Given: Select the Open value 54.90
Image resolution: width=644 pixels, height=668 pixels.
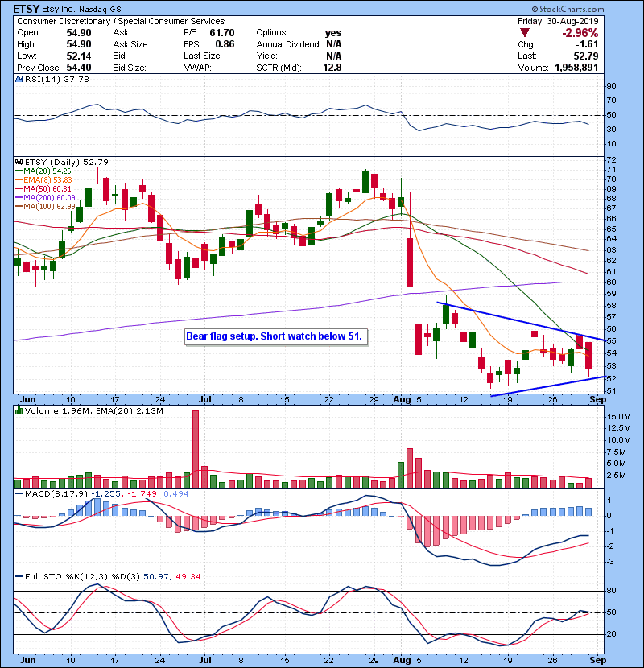Looking at the screenshot, I should click(79, 33).
